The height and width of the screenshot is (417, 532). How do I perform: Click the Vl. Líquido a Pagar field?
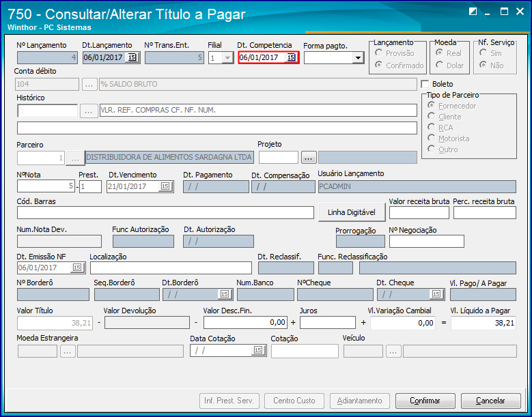tap(484, 323)
